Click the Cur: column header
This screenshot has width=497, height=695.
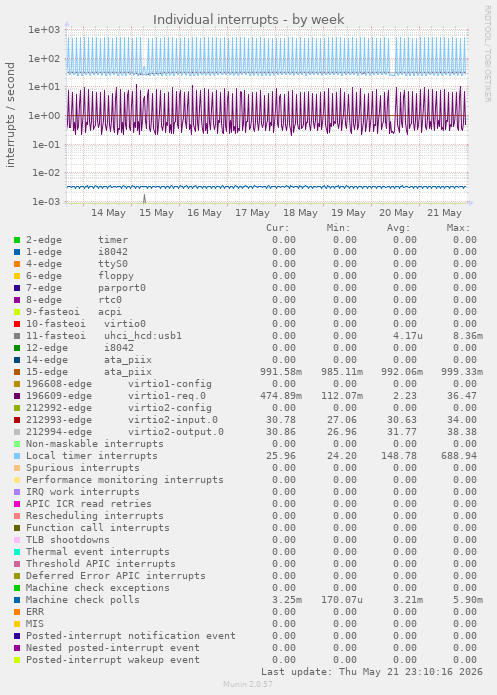(x=278, y=228)
